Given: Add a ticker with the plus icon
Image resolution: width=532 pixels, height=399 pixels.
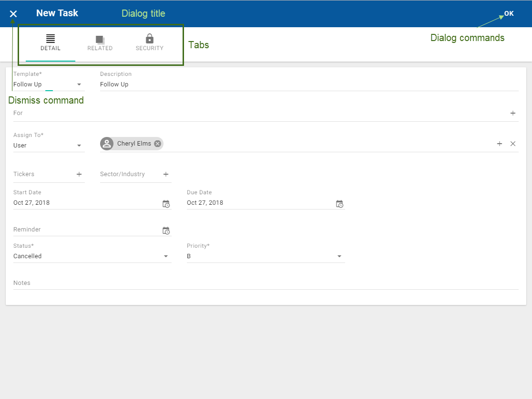Looking at the screenshot, I should pos(79,174).
